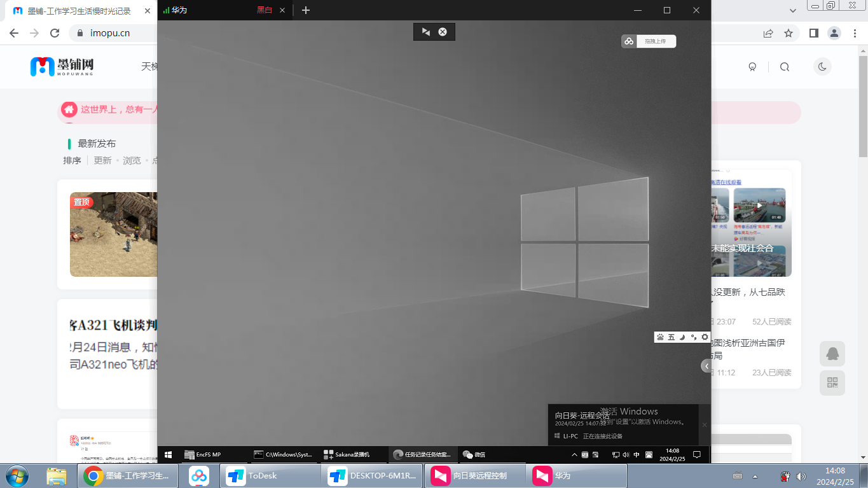Sort posts by 更新

pyautogui.click(x=102, y=160)
